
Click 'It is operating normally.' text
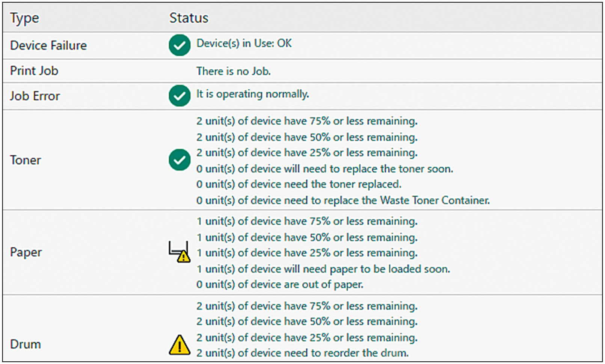point(252,94)
